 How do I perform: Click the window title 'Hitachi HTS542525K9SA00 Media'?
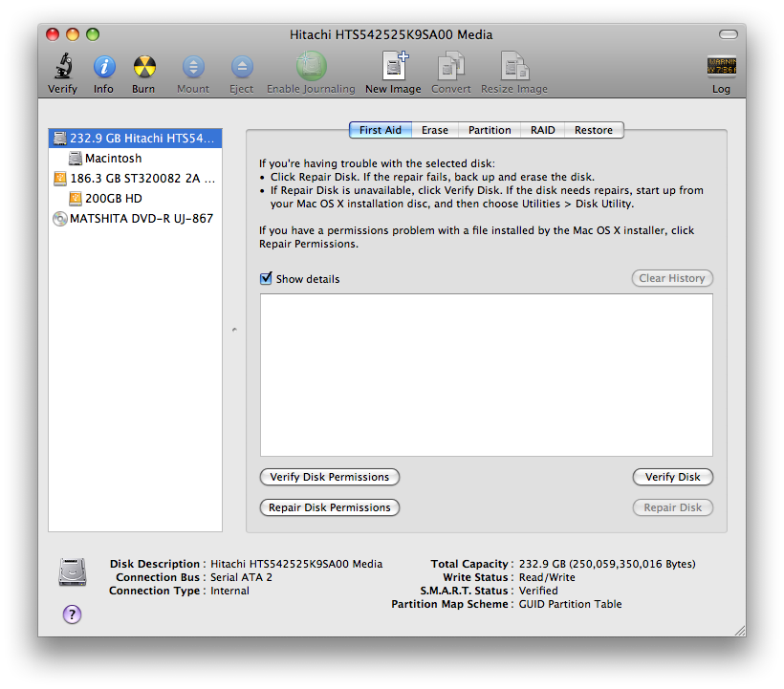coord(391,34)
